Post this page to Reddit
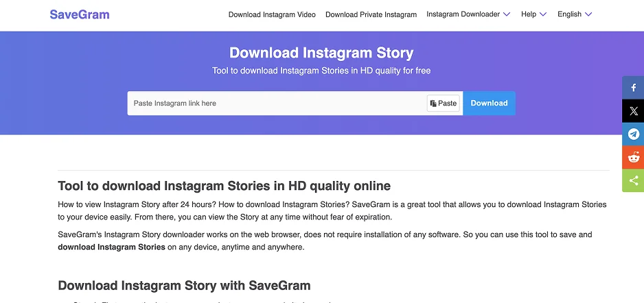 633,157
